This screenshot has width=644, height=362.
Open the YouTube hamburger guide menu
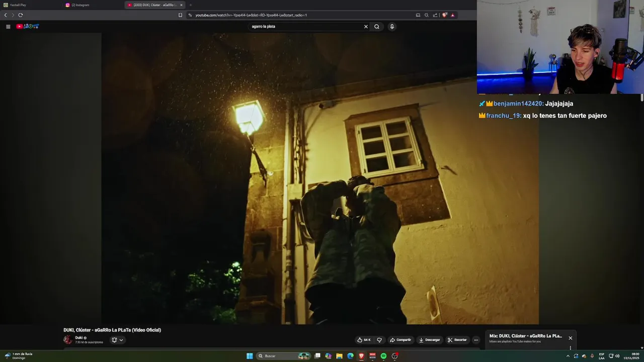tap(8, 27)
